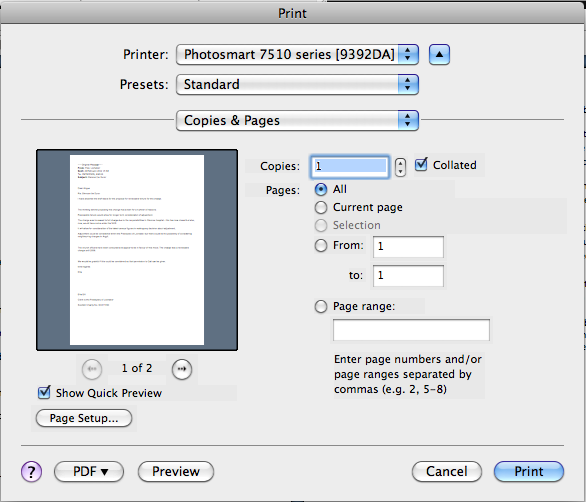Select the Current page radio option

coord(321,207)
